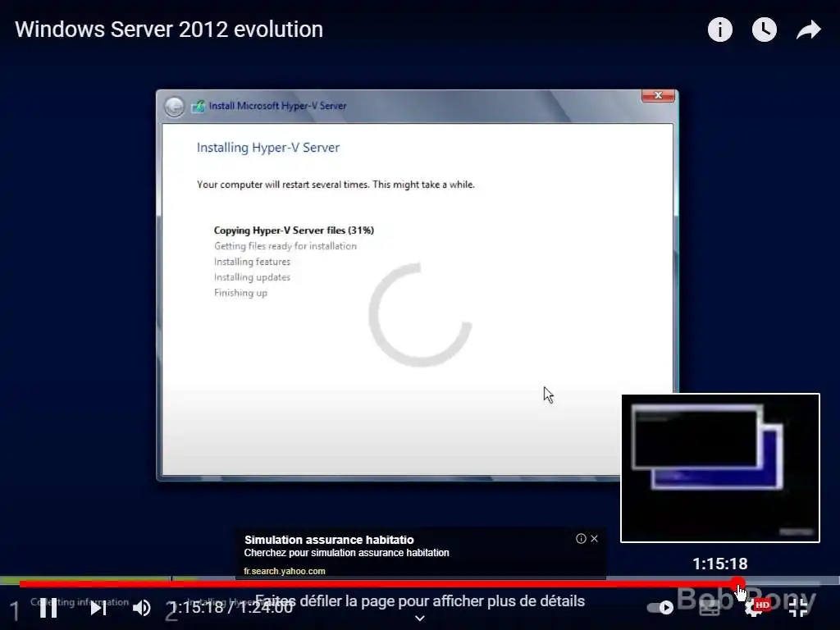Skip to the next video

(x=98, y=608)
